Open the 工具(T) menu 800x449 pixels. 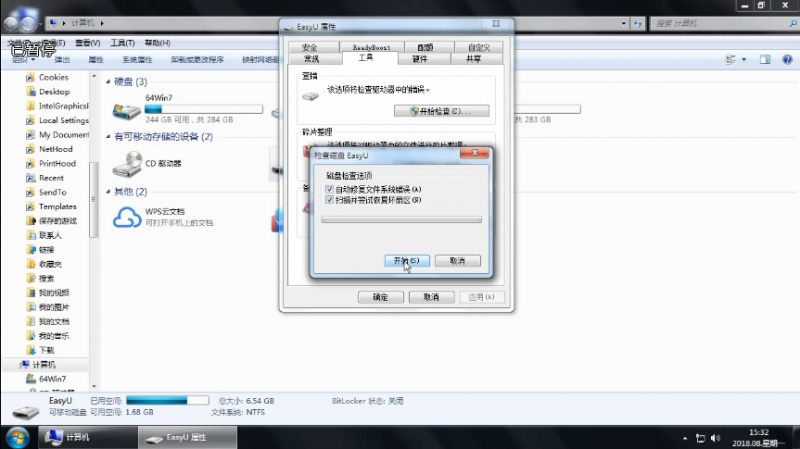[x=122, y=43]
